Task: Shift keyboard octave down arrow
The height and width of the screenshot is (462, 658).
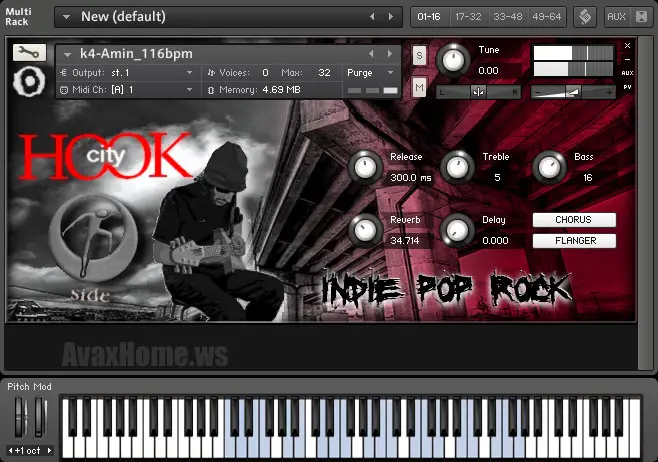Action: 10,451
